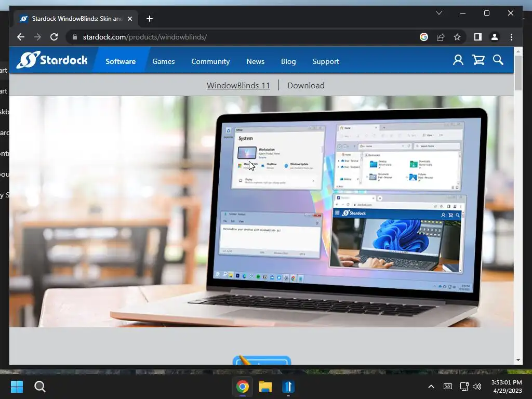532x399 pixels.
Task: Open Chrome's three-dot menu
Action: pyautogui.click(x=511, y=37)
